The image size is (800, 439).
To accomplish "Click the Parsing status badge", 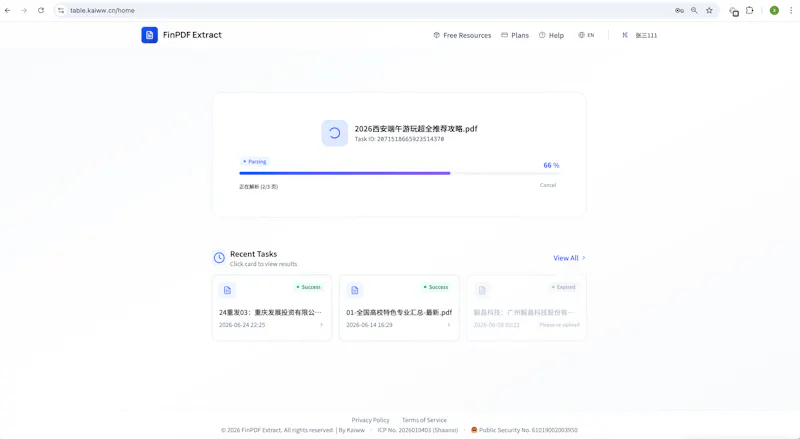I will (x=255, y=162).
